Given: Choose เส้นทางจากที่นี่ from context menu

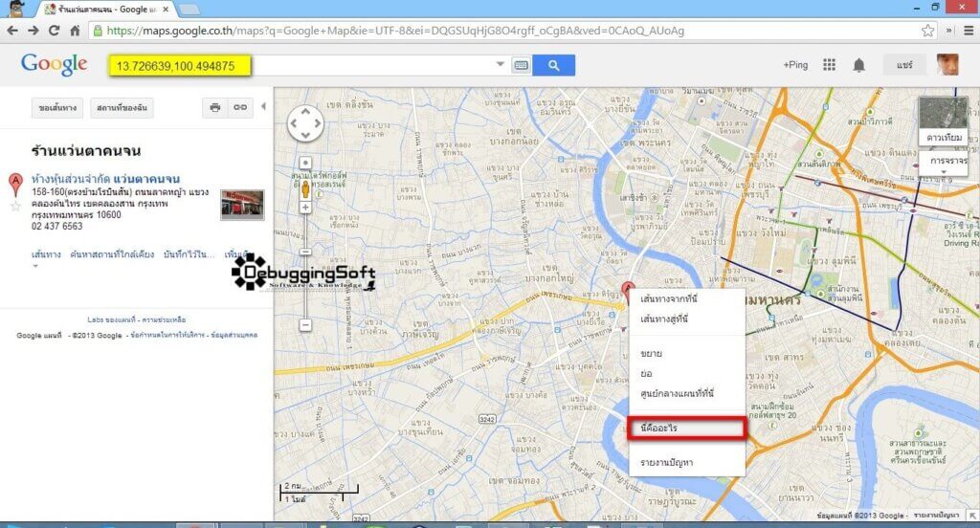Looking at the screenshot, I should 669,299.
